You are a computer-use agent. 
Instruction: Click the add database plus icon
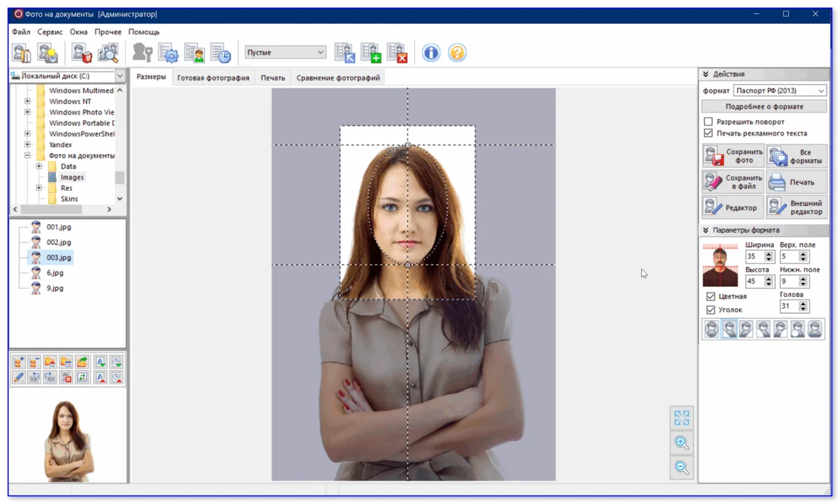pos(19,362)
